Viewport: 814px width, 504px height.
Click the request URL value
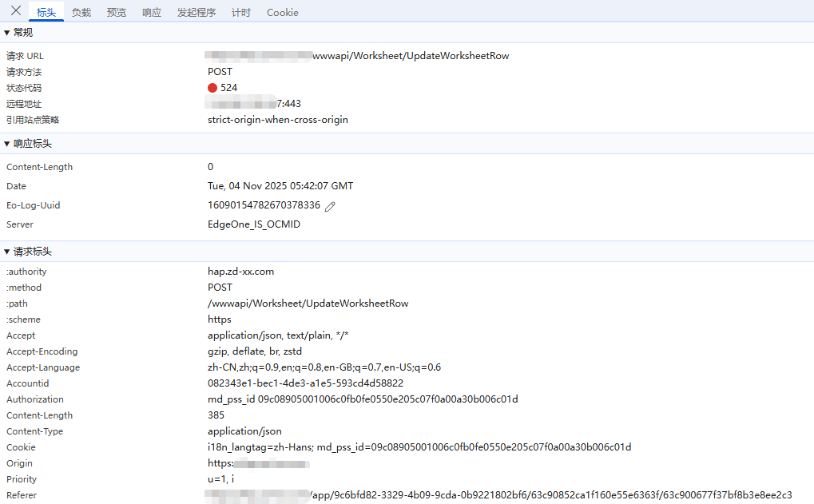click(x=410, y=56)
